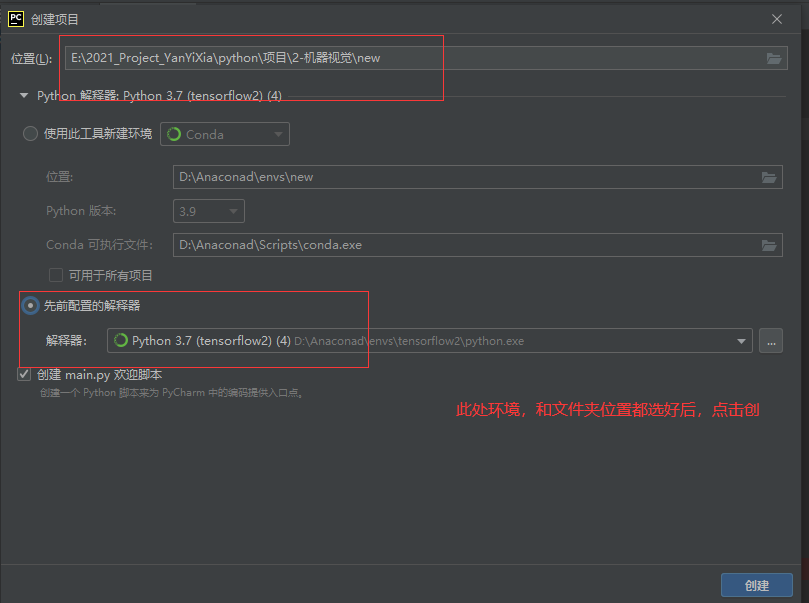The height and width of the screenshot is (603, 809).
Task: Click the main.py description hint text
Action: pos(171,393)
